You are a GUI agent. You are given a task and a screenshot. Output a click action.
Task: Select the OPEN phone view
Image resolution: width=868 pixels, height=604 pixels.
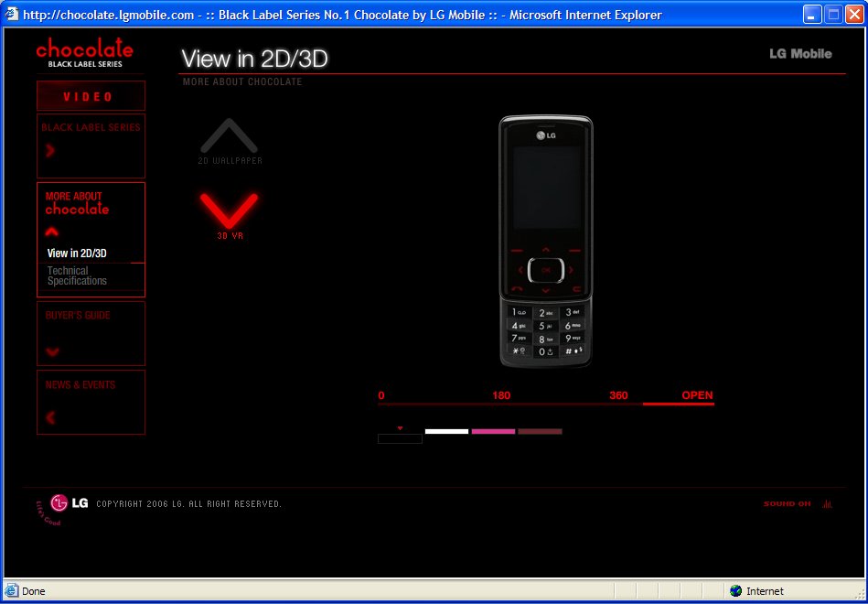click(698, 395)
